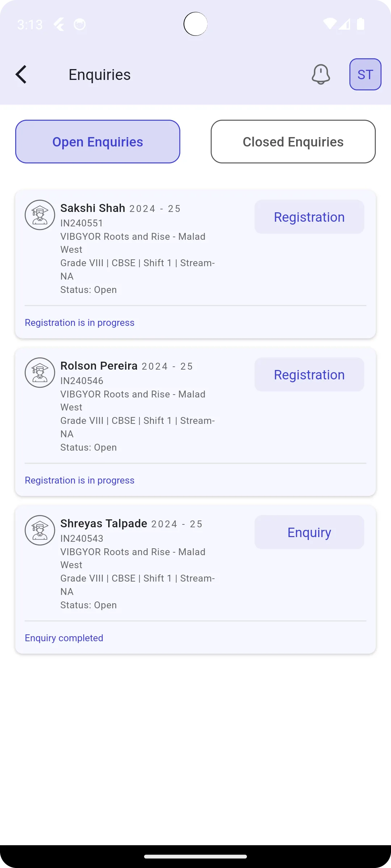Viewport: 391px width, 868px height.
Task: Select enquiry number IN240546
Action: 82,381
